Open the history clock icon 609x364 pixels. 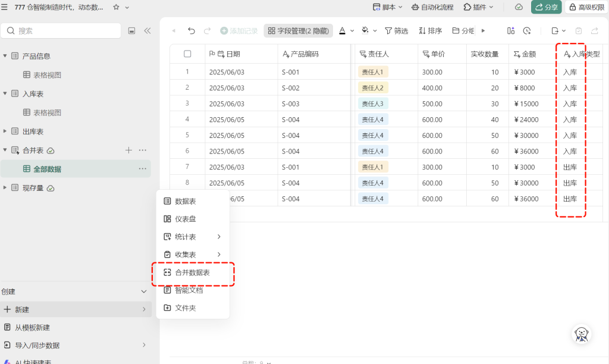pos(527,31)
